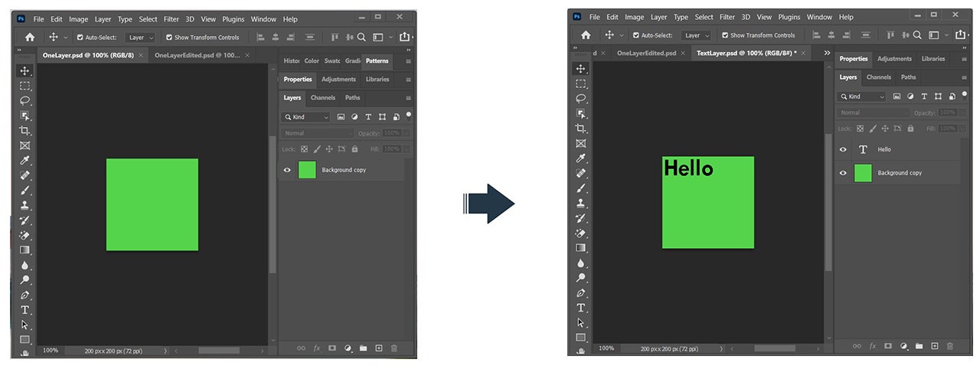Image resolution: width=980 pixels, height=366 pixels.
Task: Click the Home icon in the left window
Action: tap(30, 37)
